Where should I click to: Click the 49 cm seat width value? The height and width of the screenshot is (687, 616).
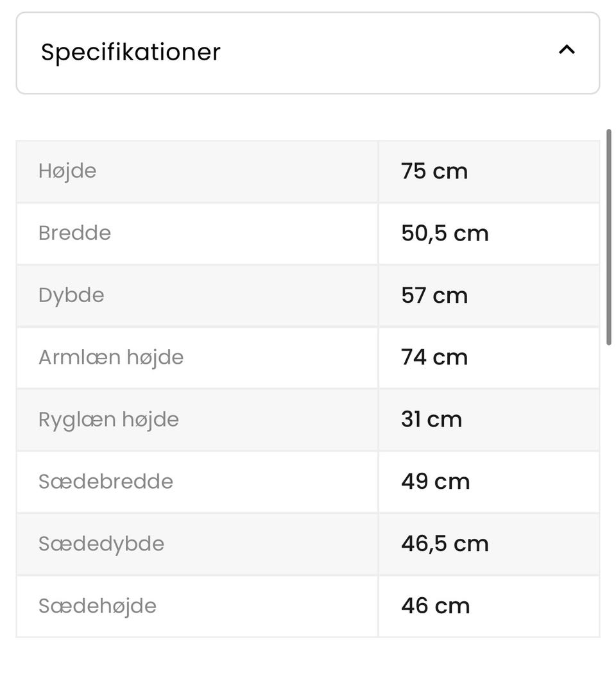point(435,482)
